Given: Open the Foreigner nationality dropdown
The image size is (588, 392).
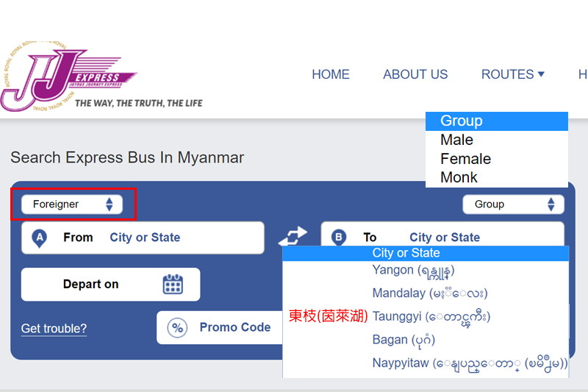Looking at the screenshot, I should pyautogui.click(x=72, y=204).
